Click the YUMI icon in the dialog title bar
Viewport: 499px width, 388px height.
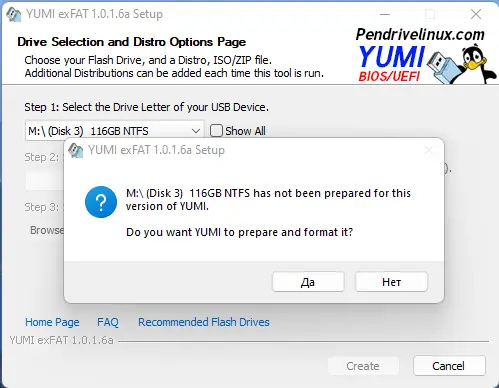pyautogui.click(x=76, y=150)
